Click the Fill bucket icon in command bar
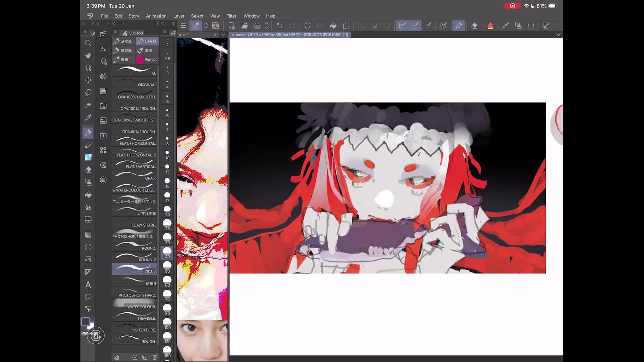The image size is (644, 362). tap(333, 26)
